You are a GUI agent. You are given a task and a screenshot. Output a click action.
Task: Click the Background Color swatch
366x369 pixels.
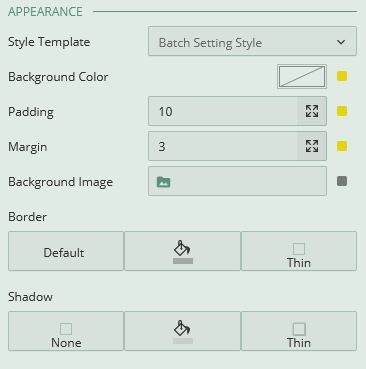coord(302,77)
